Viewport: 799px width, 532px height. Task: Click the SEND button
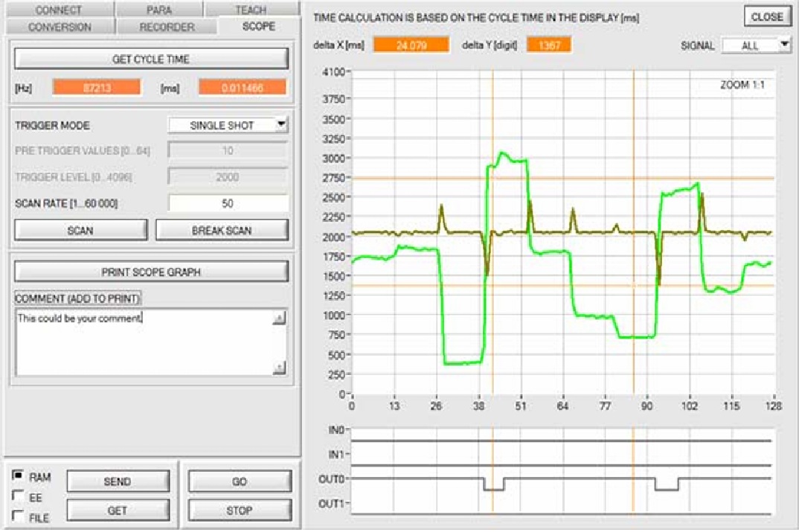(x=118, y=481)
